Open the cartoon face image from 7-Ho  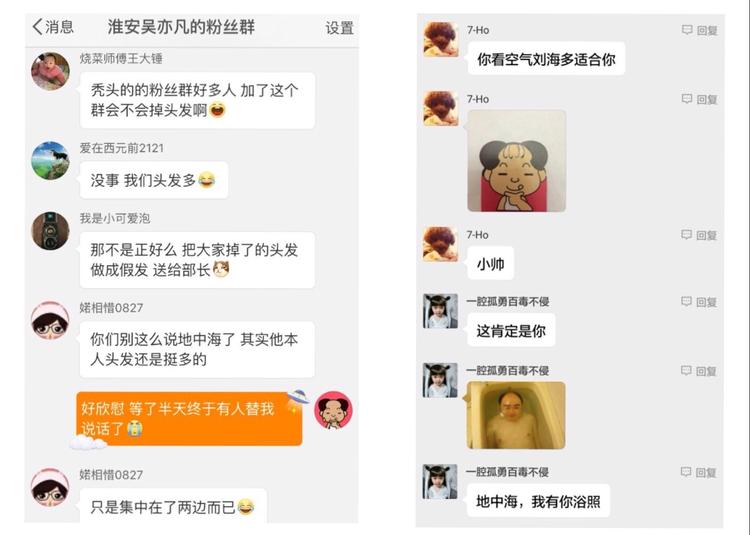pyautogui.click(x=517, y=161)
